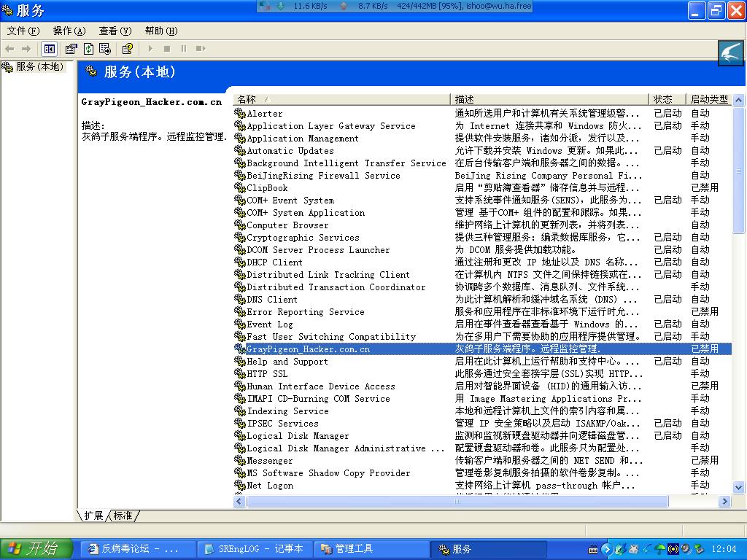Viewport: 747px width, 560px height.
Task: Click the vertical scrollbar up arrow
Action: pyautogui.click(x=738, y=100)
